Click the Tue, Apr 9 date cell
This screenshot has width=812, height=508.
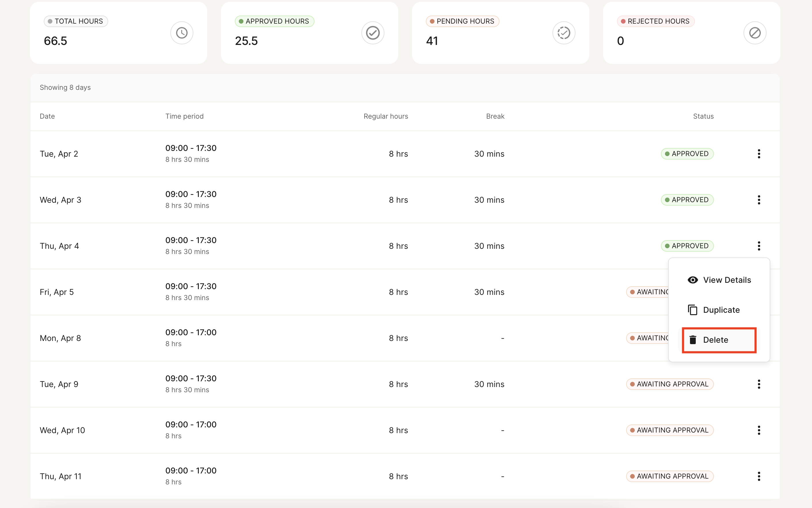point(59,384)
